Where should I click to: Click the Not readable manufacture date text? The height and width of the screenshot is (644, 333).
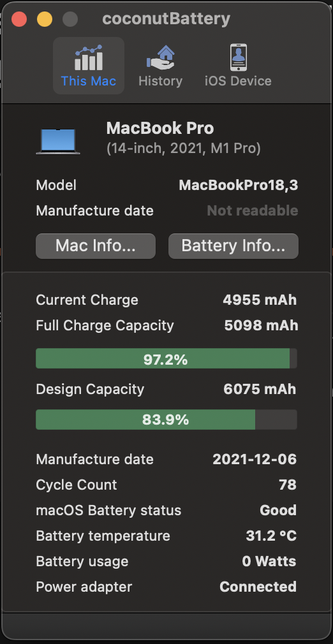click(253, 210)
